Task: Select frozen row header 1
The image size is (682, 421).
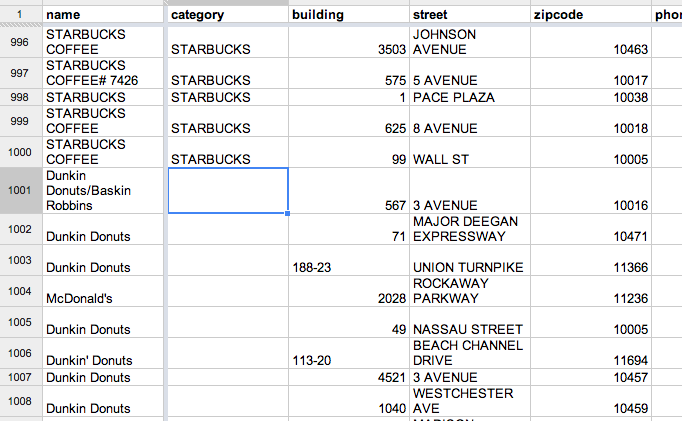Action: 21,14
